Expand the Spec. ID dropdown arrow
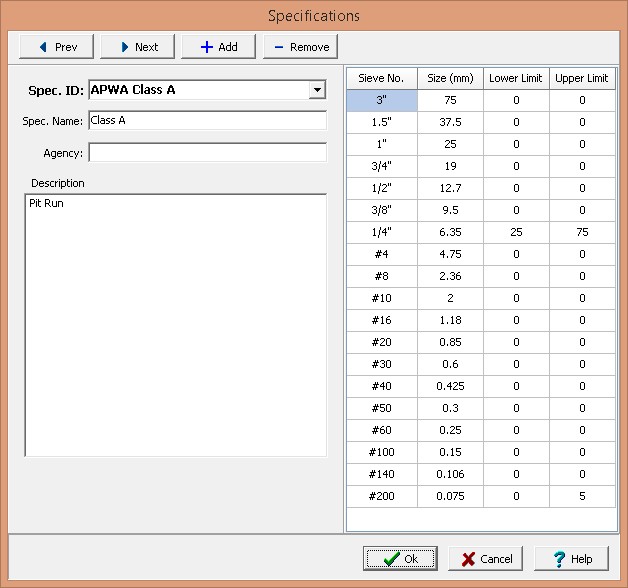628x588 pixels. point(317,90)
